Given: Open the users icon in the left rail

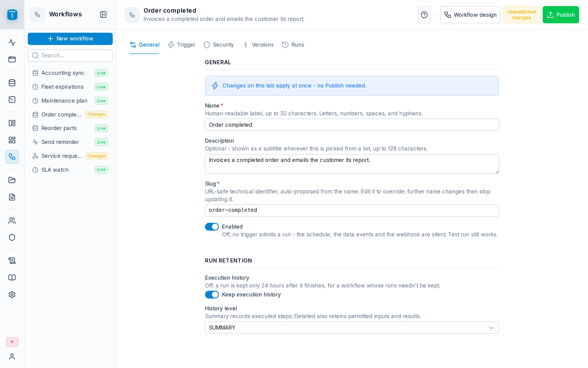Looking at the screenshot, I should tap(12, 221).
